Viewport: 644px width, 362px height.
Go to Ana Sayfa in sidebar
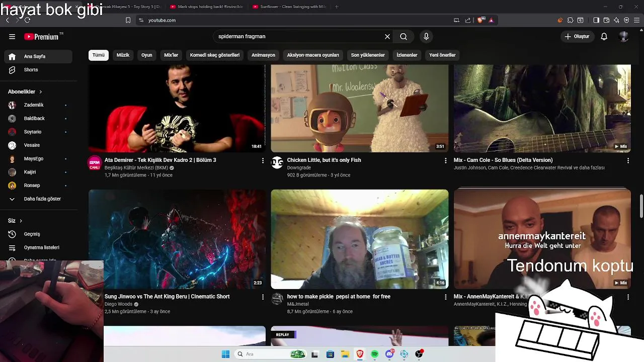point(38,56)
